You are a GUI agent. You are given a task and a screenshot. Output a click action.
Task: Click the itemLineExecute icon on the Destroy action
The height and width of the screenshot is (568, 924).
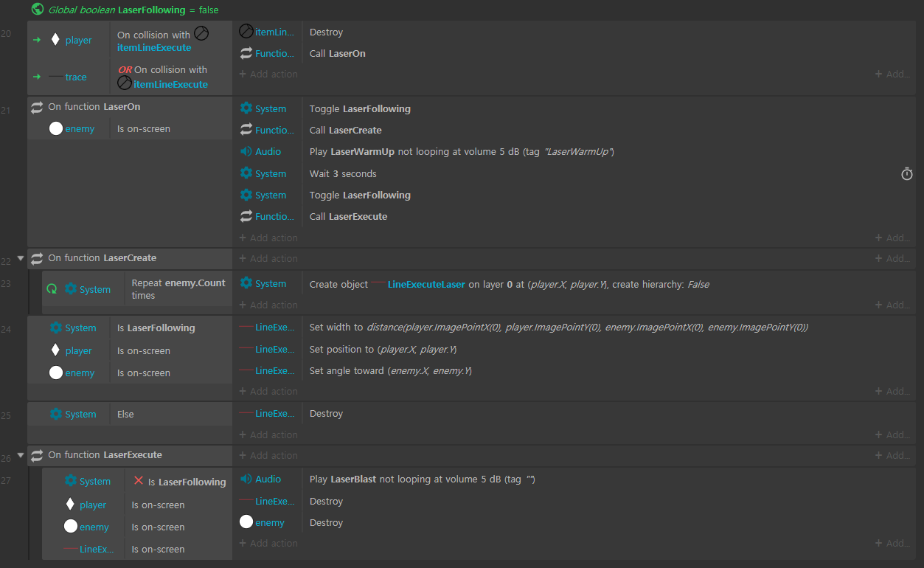pos(247,32)
